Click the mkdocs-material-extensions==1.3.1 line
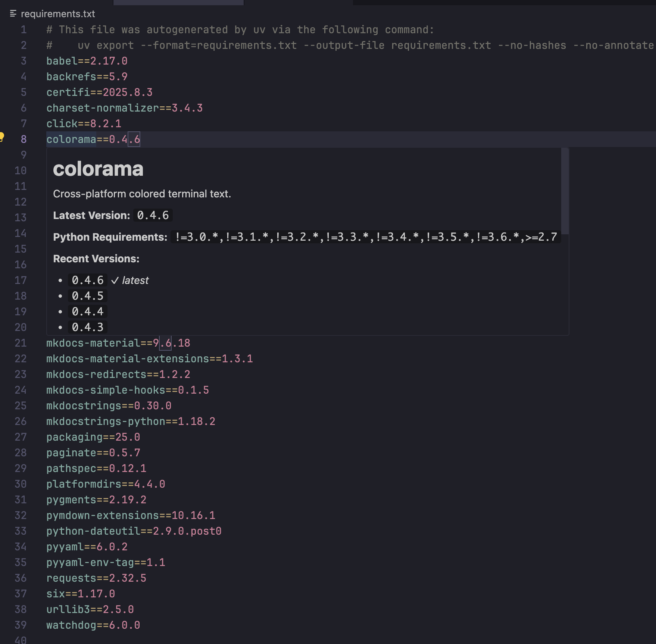This screenshot has height=644, width=656. point(150,359)
